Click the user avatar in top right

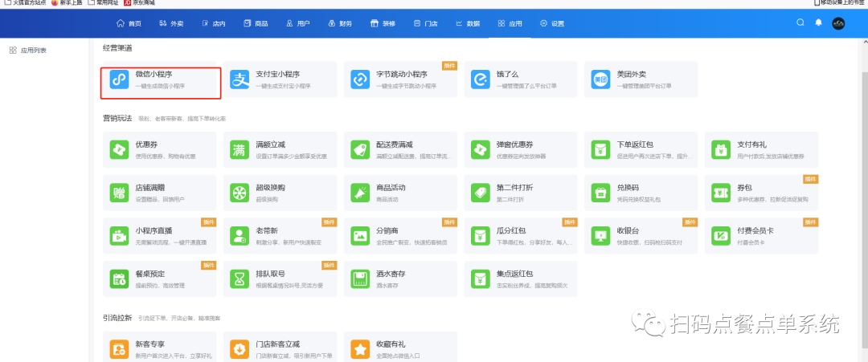click(x=838, y=23)
